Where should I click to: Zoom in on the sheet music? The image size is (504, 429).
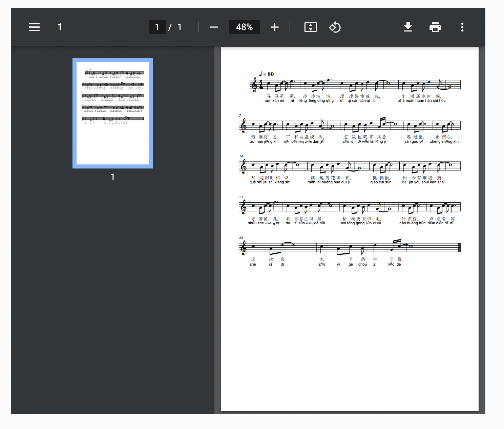coord(274,27)
